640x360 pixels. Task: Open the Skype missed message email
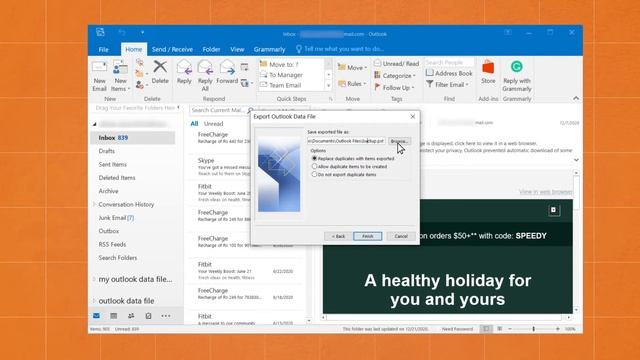(224, 167)
